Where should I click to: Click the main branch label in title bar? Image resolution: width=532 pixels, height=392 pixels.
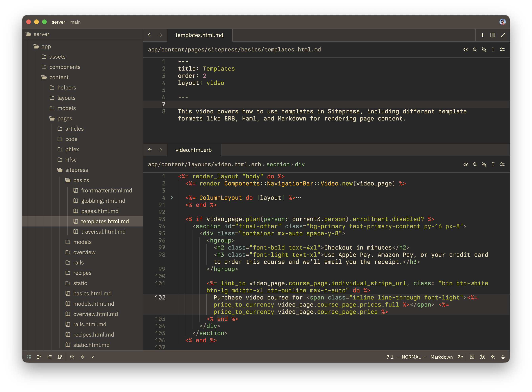(75, 22)
